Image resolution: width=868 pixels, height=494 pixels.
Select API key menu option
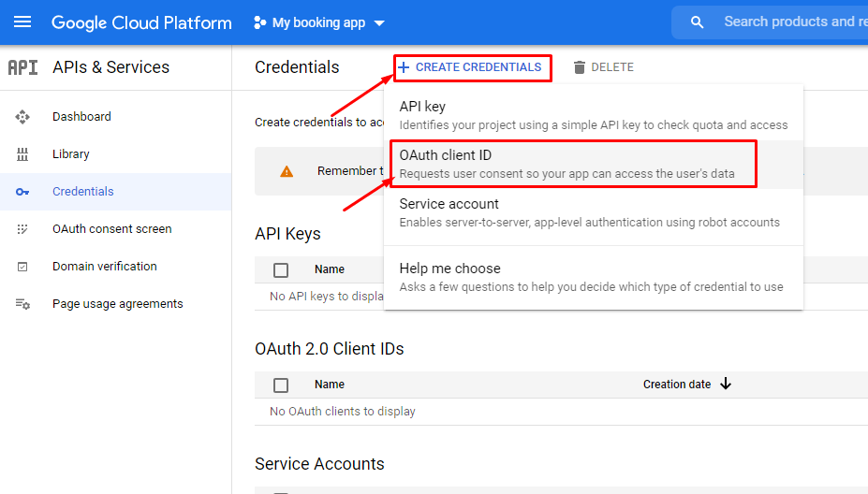[592, 115]
